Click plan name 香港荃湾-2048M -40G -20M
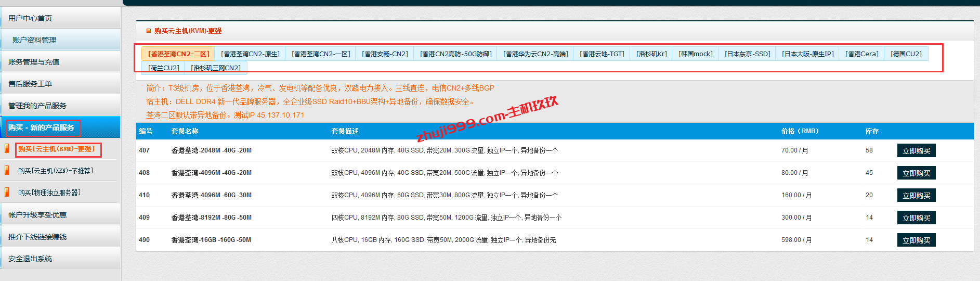This screenshot has height=281, width=980. (211, 150)
